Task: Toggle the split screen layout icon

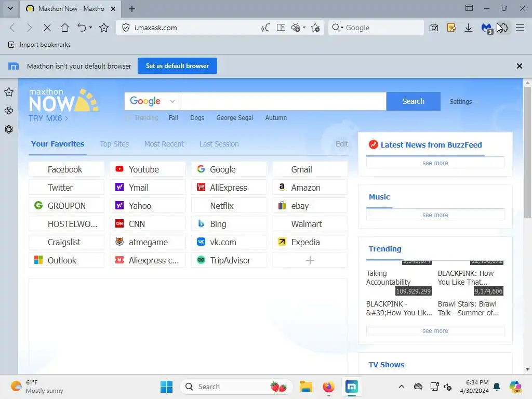Action: coord(469,8)
